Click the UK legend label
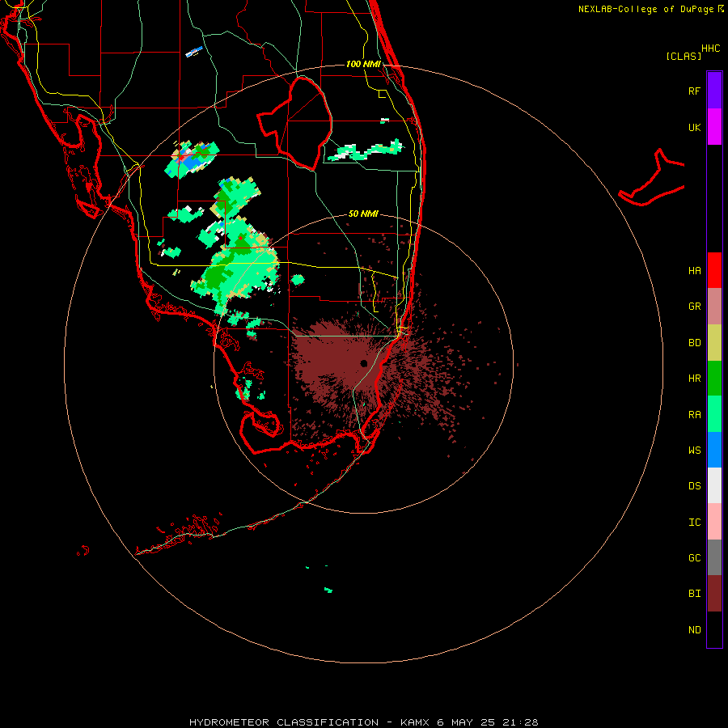Screen dimensions: 728x728 tap(694, 127)
